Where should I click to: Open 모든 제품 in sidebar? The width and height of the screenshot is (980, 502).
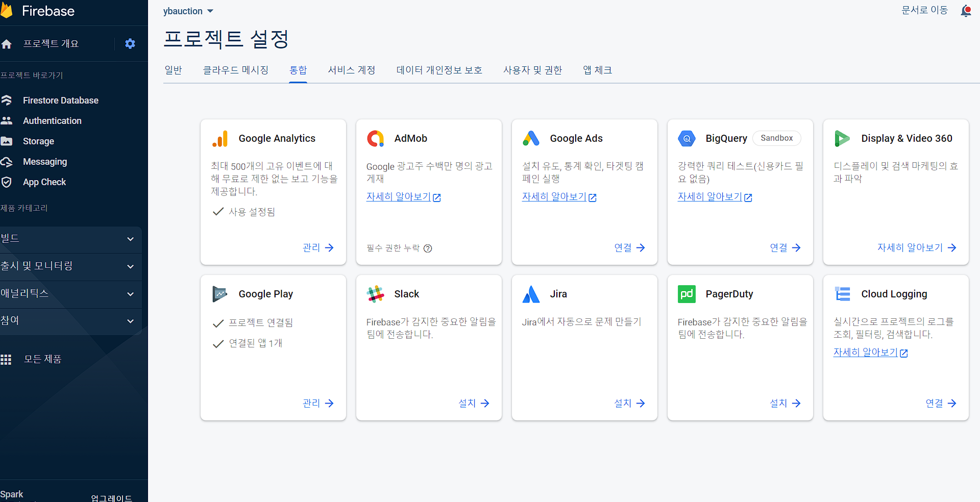point(43,359)
